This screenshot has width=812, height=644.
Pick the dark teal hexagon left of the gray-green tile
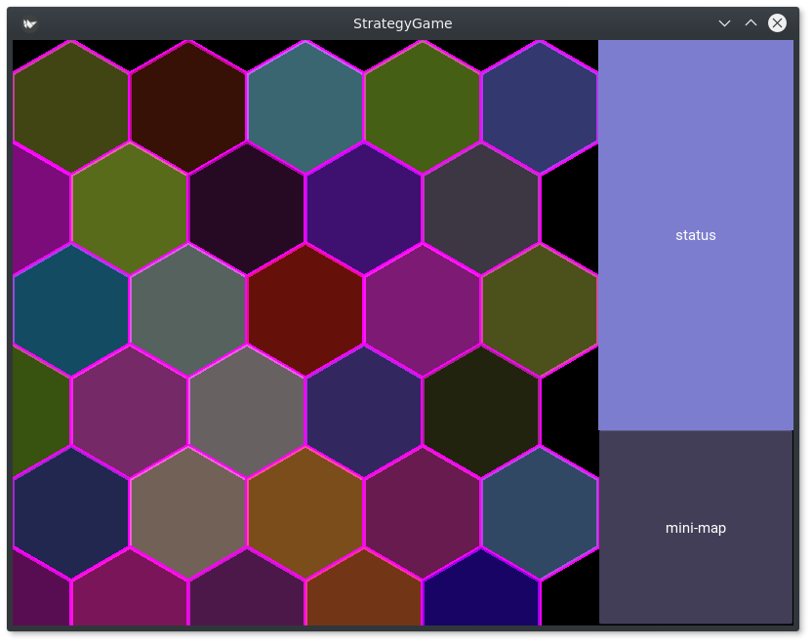pos(71,310)
